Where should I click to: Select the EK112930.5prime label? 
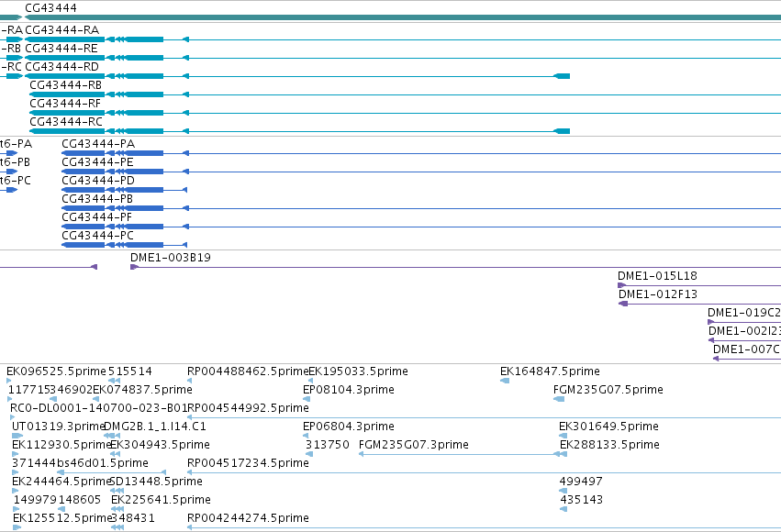tap(61, 445)
